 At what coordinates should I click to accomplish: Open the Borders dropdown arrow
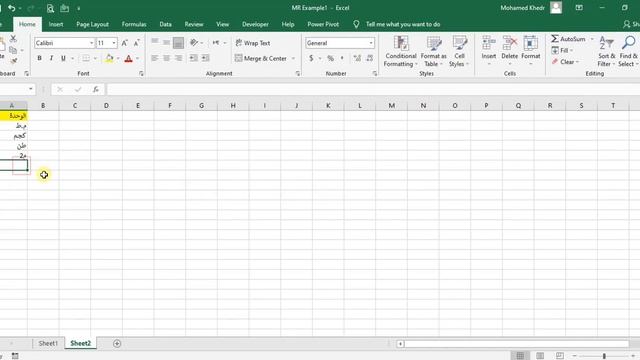tap(95, 58)
